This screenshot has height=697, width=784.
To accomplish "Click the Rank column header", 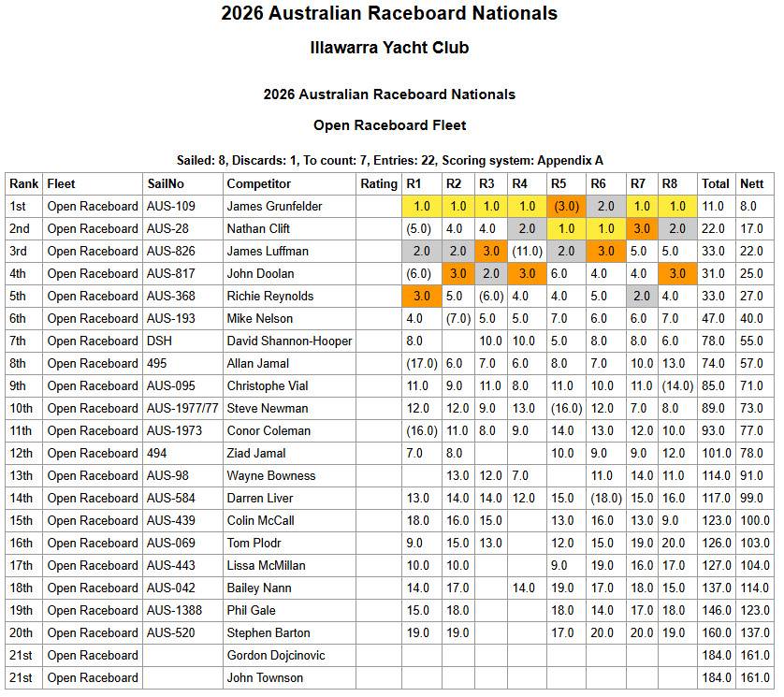I will click(x=24, y=184).
